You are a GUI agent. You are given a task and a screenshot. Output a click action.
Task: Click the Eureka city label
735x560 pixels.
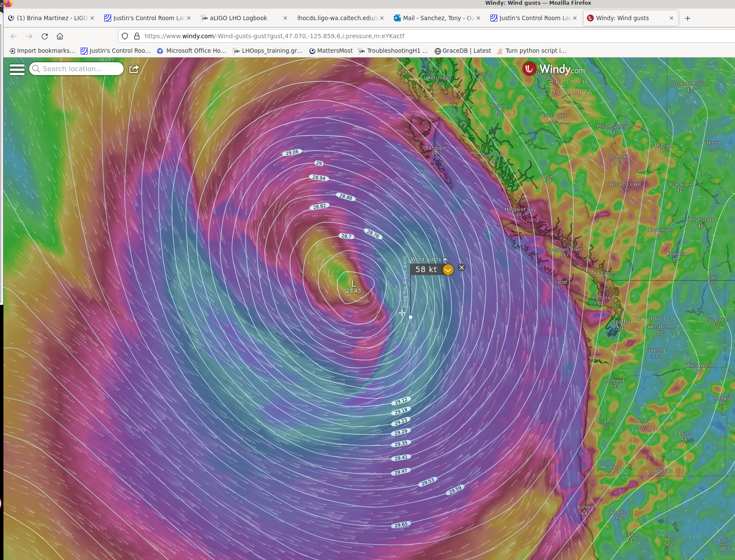(x=585, y=510)
